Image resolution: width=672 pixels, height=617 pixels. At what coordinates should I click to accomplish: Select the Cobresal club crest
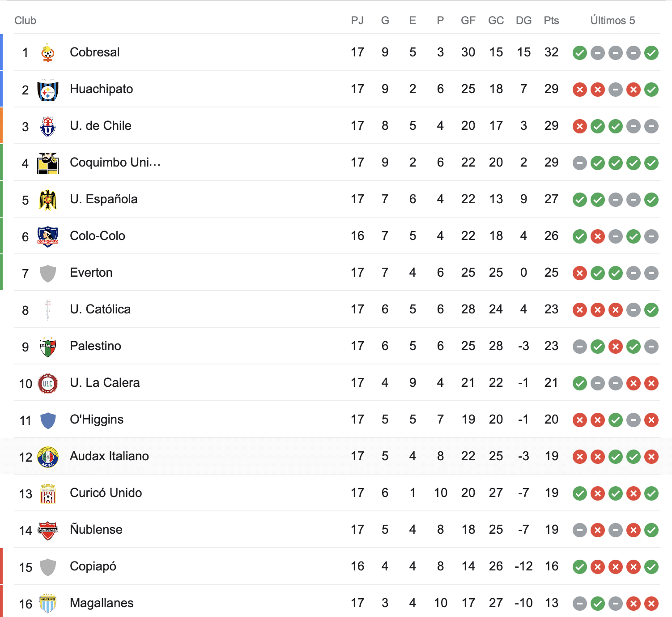click(48, 52)
